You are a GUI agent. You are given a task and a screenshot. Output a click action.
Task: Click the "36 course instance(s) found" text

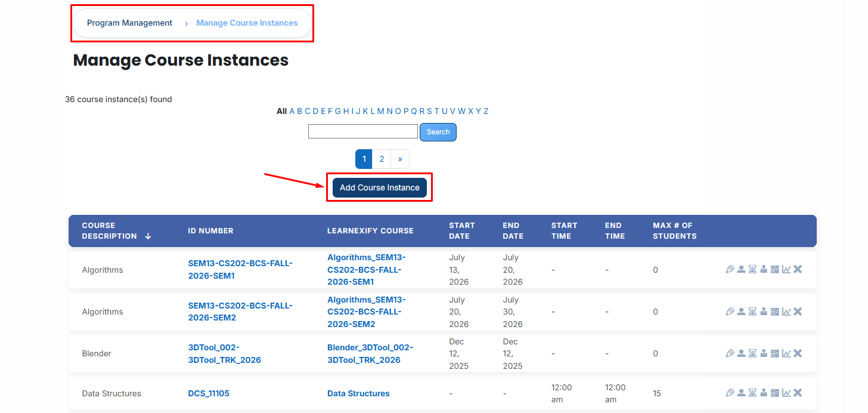[119, 99]
